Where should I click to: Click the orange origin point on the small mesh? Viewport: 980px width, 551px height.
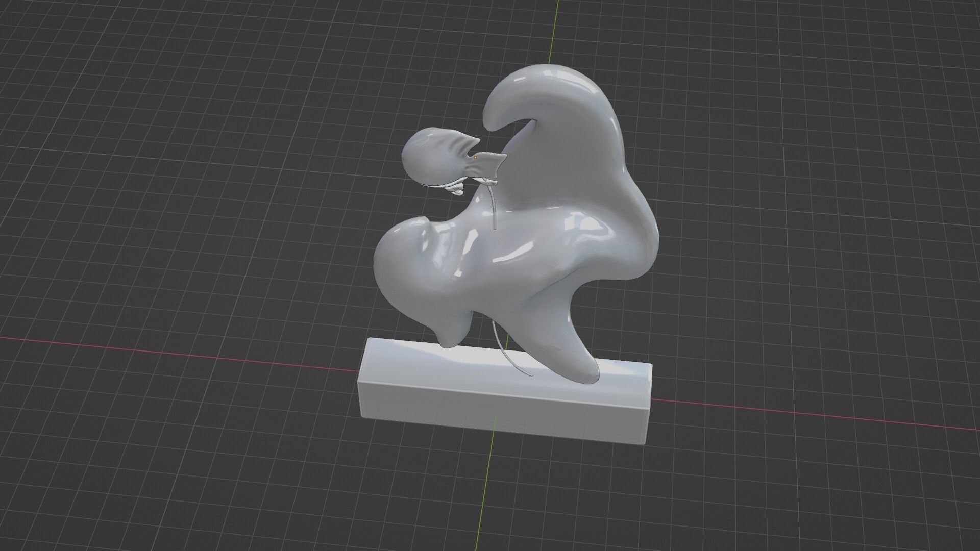(x=476, y=158)
